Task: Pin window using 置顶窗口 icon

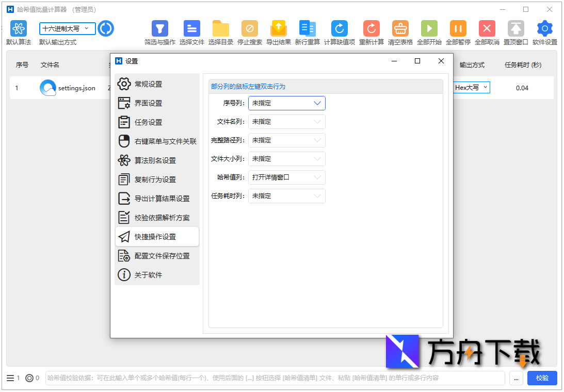Action: coord(515,29)
